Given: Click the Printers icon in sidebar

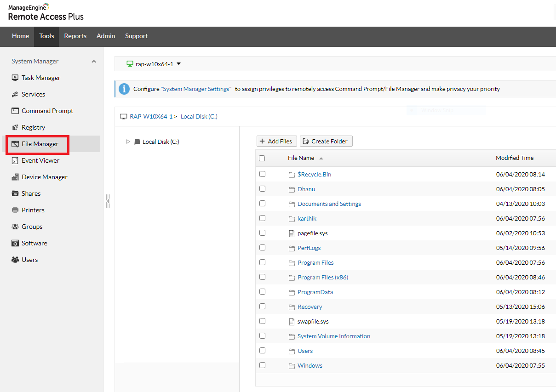Looking at the screenshot, I should point(15,210).
